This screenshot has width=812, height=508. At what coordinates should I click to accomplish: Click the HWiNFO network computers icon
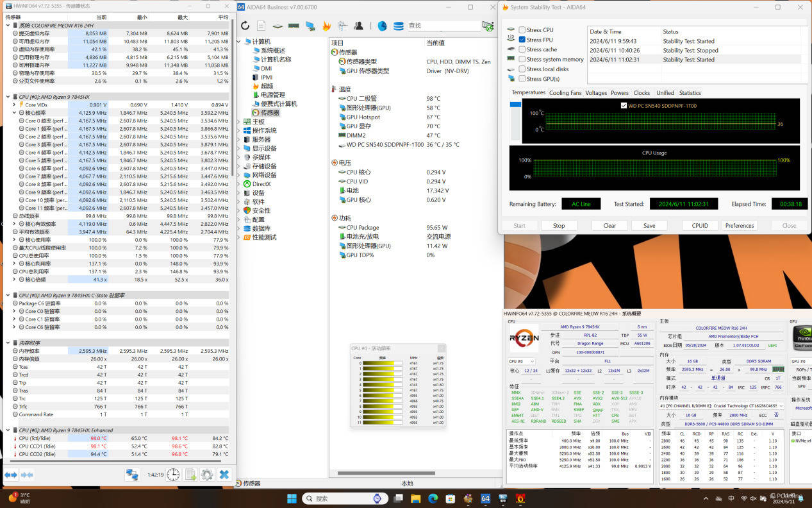132,475
